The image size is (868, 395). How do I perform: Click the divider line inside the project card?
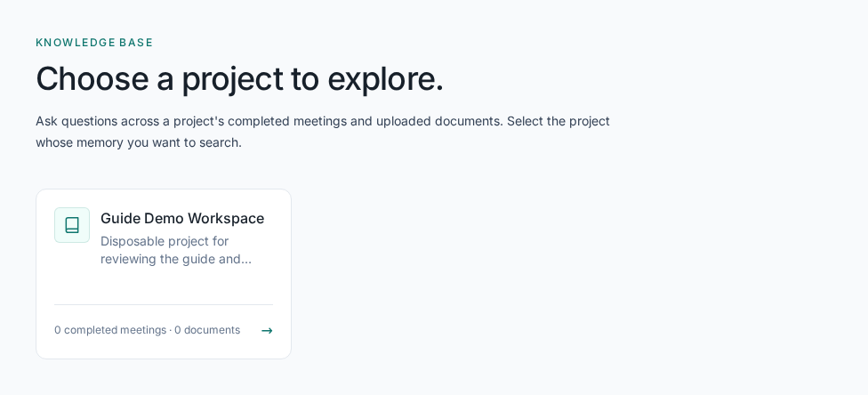click(164, 304)
